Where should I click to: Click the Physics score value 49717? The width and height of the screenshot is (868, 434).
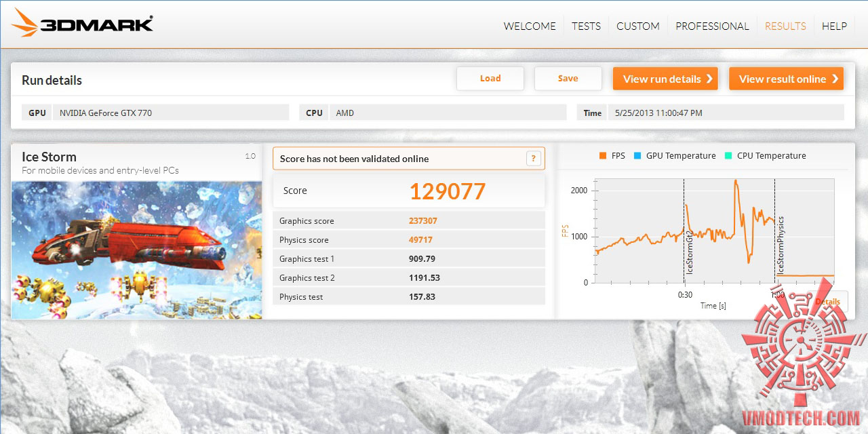point(421,240)
